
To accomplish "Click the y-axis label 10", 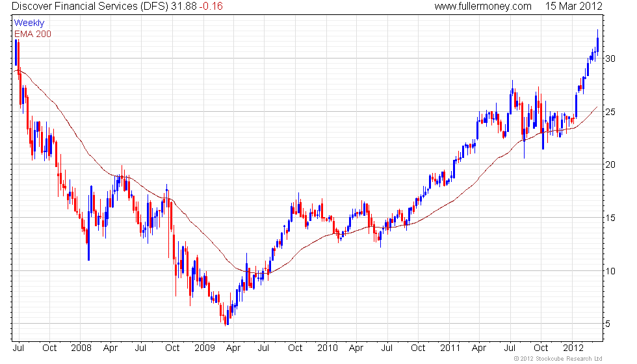I will tap(610, 271).
